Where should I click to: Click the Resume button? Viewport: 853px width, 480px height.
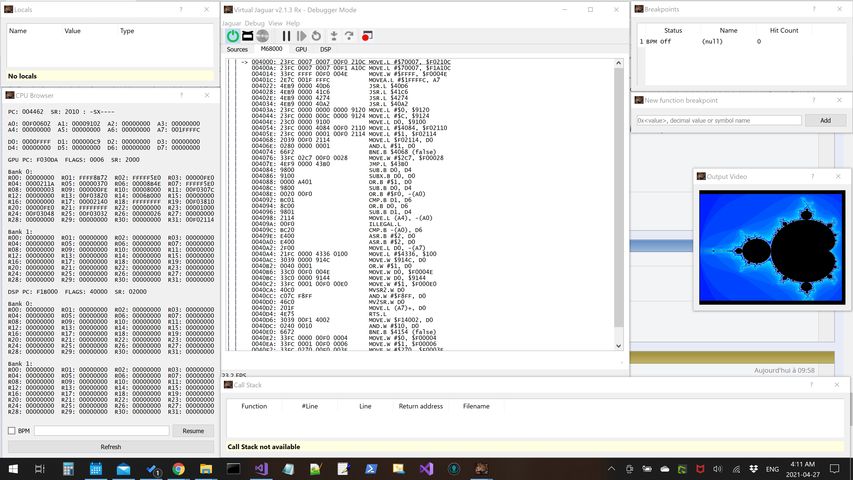192,431
